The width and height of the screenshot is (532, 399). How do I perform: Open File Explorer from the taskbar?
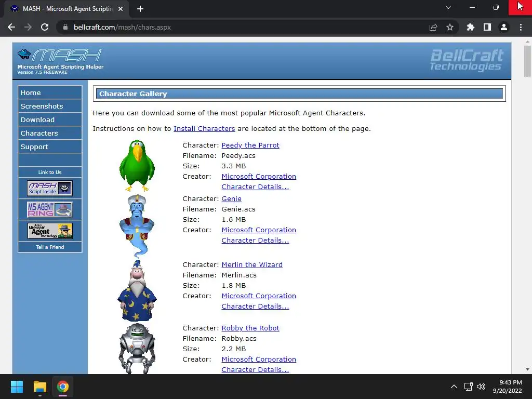click(39, 387)
